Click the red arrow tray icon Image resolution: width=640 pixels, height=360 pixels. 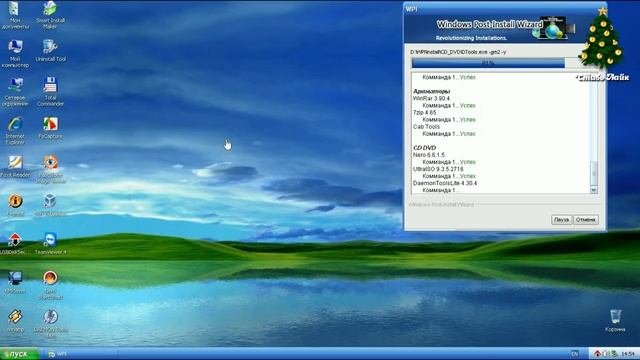[597, 353]
